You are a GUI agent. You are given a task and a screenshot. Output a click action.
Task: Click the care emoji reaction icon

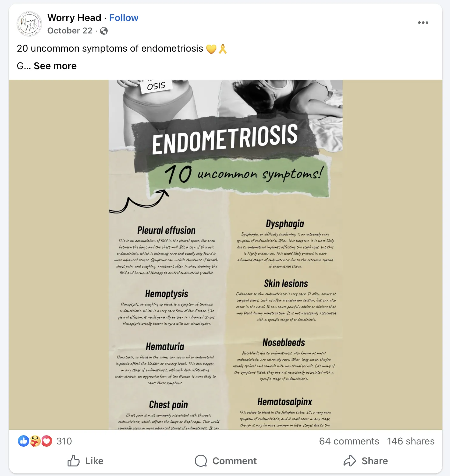(35, 441)
